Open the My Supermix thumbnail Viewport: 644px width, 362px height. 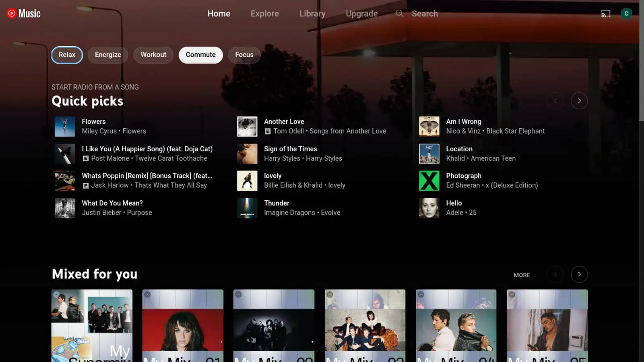point(92,325)
